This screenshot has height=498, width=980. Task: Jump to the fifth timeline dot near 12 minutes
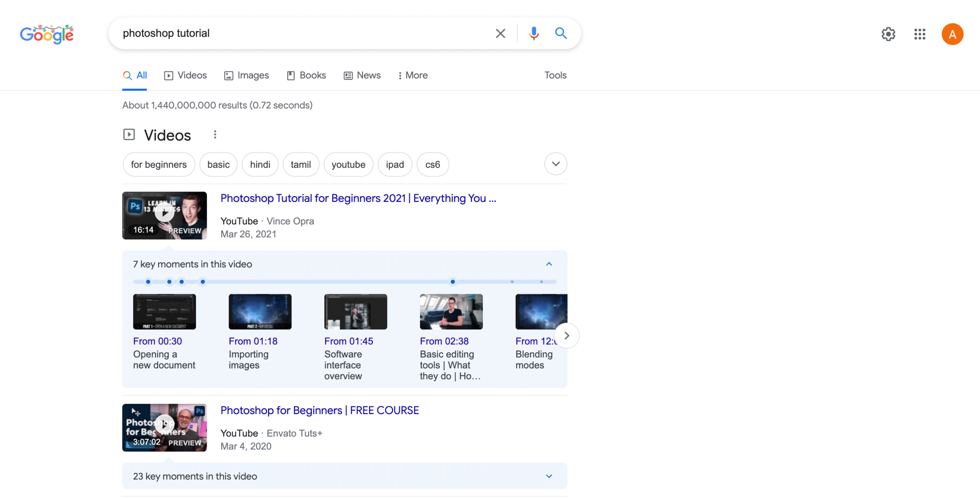tap(452, 282)
